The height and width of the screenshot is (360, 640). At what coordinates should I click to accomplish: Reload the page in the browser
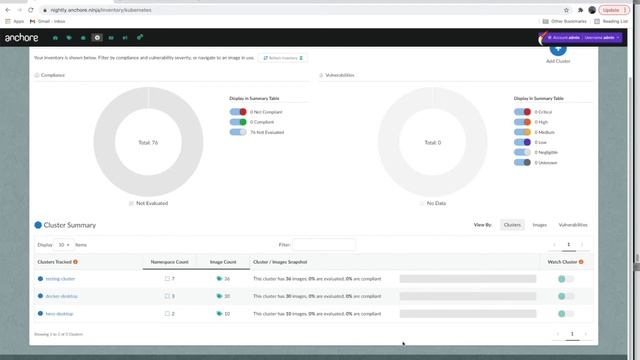click(x=31, y=10)
